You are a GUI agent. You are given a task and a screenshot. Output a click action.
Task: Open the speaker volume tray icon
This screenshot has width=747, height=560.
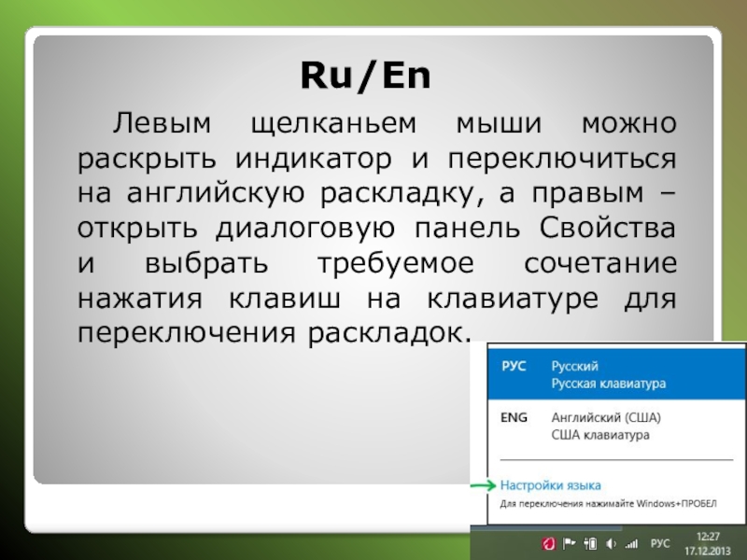coord(612,543)
